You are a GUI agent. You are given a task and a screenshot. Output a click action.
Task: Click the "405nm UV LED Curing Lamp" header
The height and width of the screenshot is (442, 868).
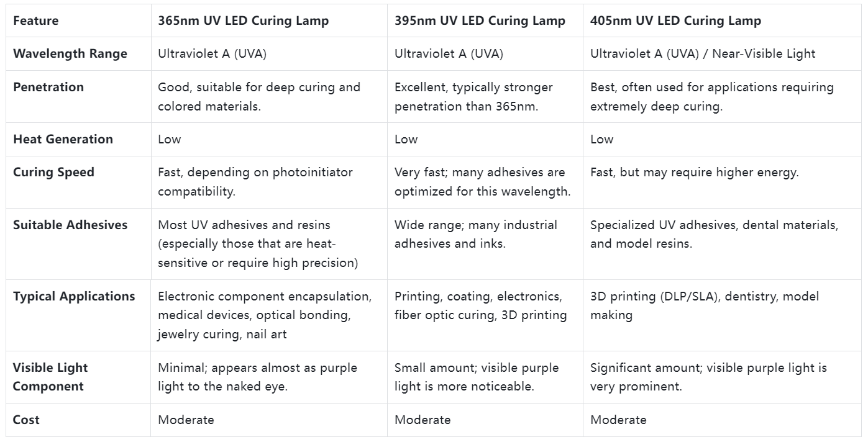click(x=675, y=21)
